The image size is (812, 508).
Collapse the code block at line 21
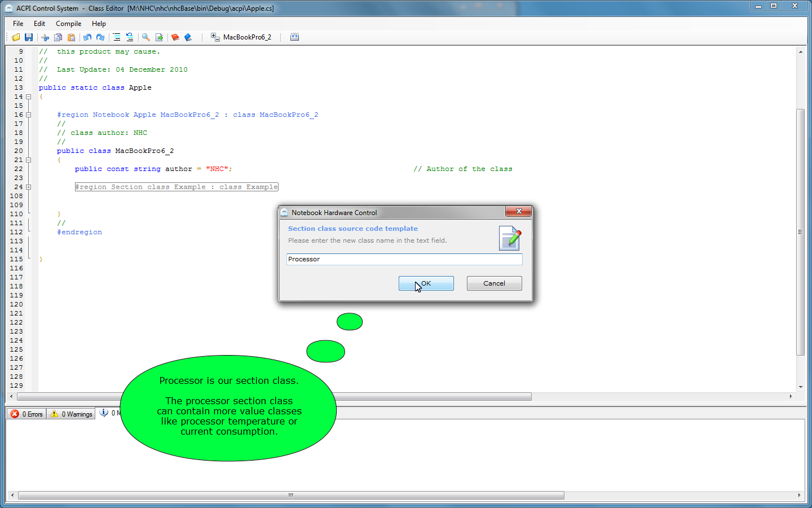(28, 160)
